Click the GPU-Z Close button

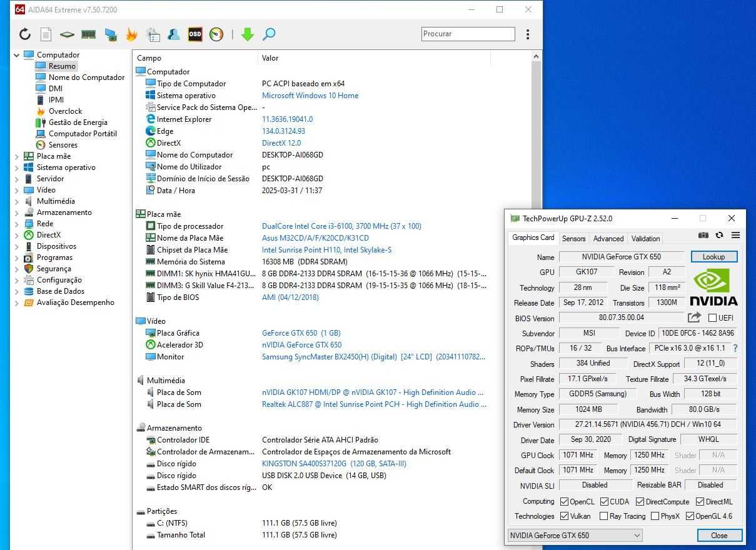(719, 535)
